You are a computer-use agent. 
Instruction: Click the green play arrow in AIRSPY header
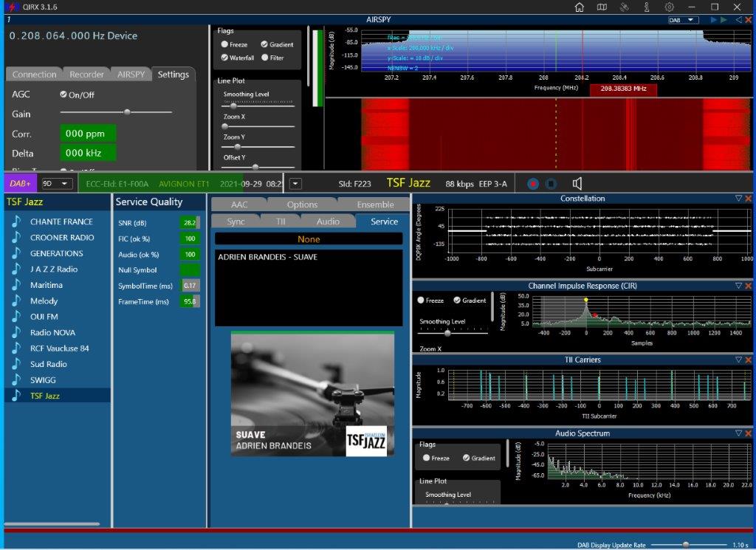724,20
